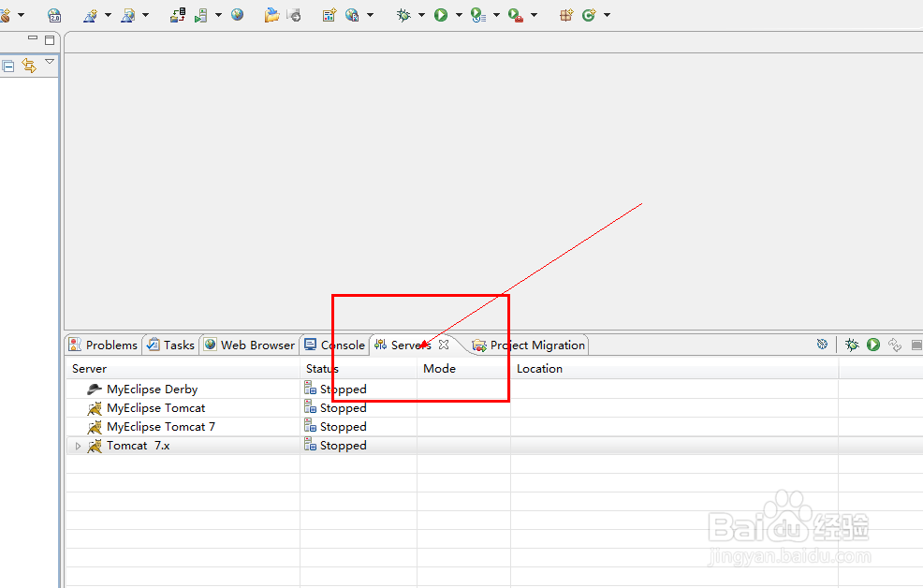Screen dimensions: 923x588
Task: Open dropdown next to first cut-off toolbar icon
Action: point(22,15)
